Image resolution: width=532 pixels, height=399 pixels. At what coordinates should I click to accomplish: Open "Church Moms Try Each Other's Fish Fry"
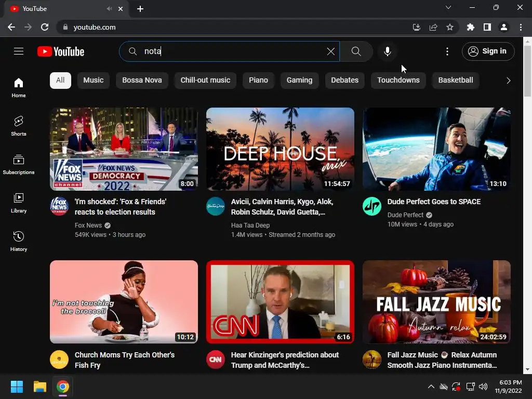pos(125,360)
